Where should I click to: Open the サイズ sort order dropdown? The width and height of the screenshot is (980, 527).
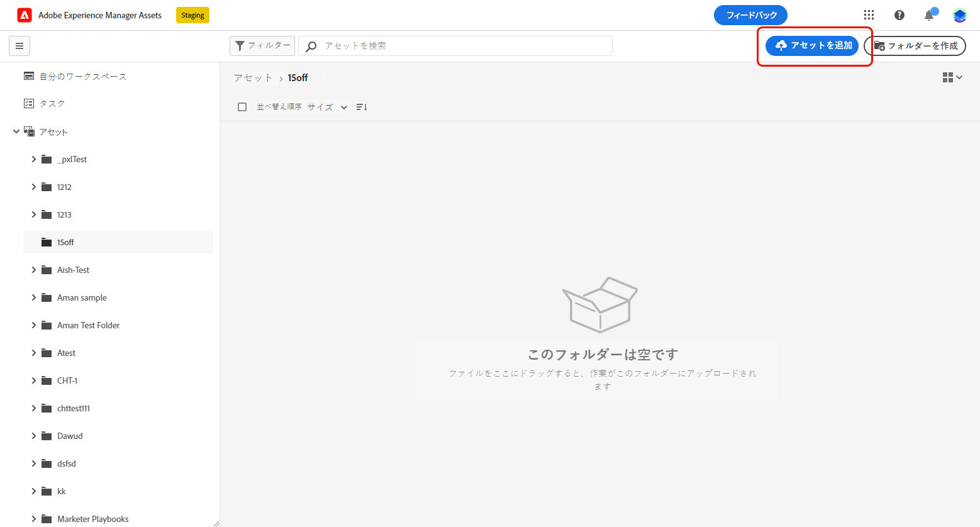pos(327,107)
